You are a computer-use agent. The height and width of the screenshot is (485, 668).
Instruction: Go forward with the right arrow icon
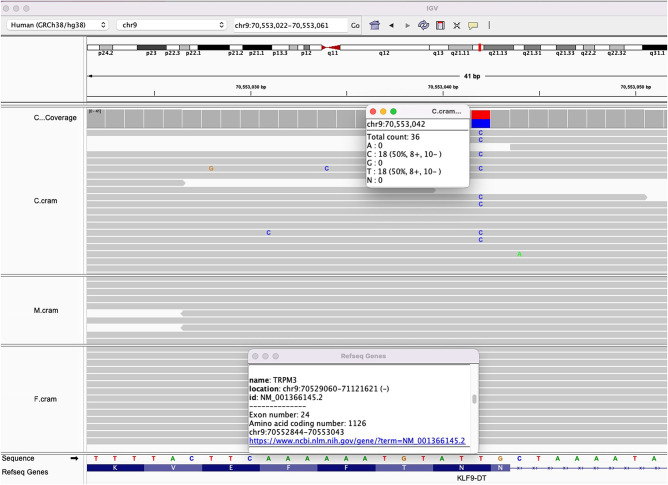click(406, 23)
